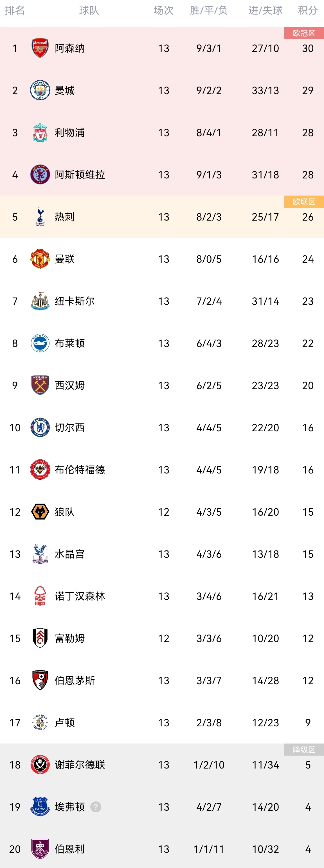324x868 pixels.
Task: Open team name 诺丁汉森林
Action: [80, 596]
